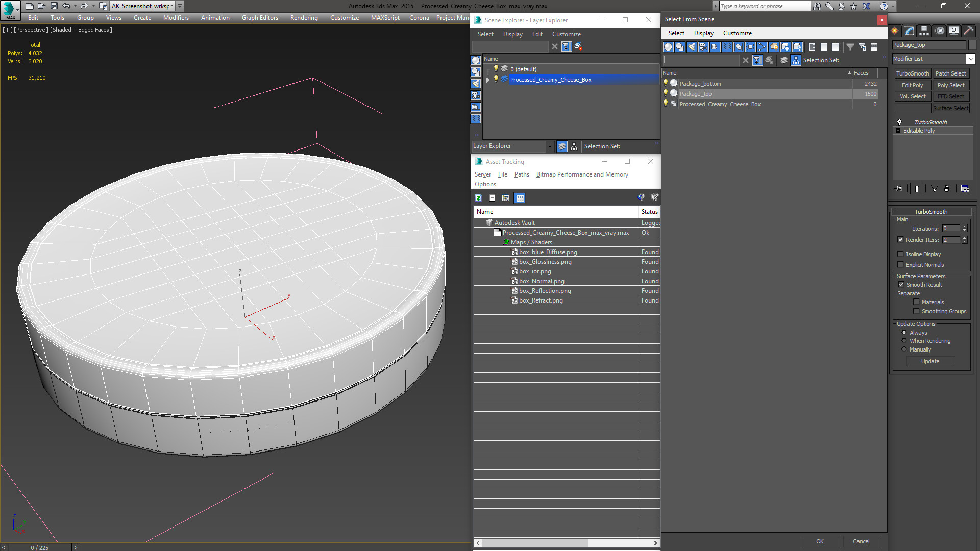Switch to Sort by Hierarchy in Select From Scene

tap(796, 60)
